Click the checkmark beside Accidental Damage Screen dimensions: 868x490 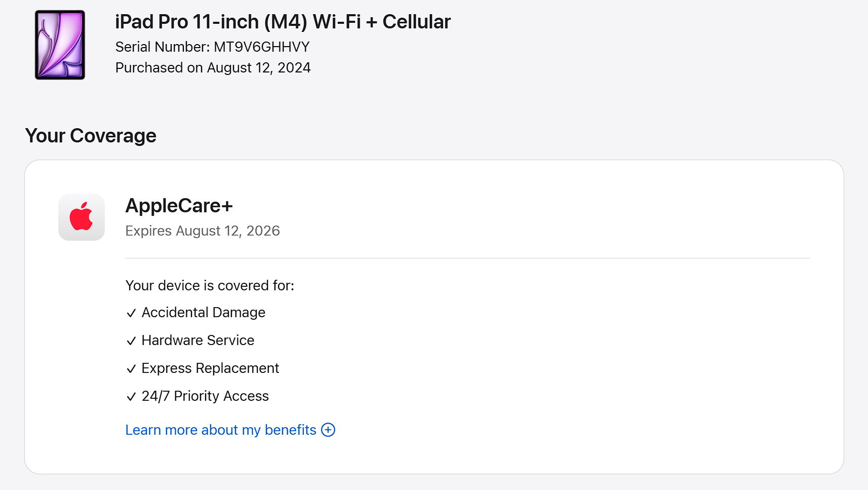click(131, 313)
